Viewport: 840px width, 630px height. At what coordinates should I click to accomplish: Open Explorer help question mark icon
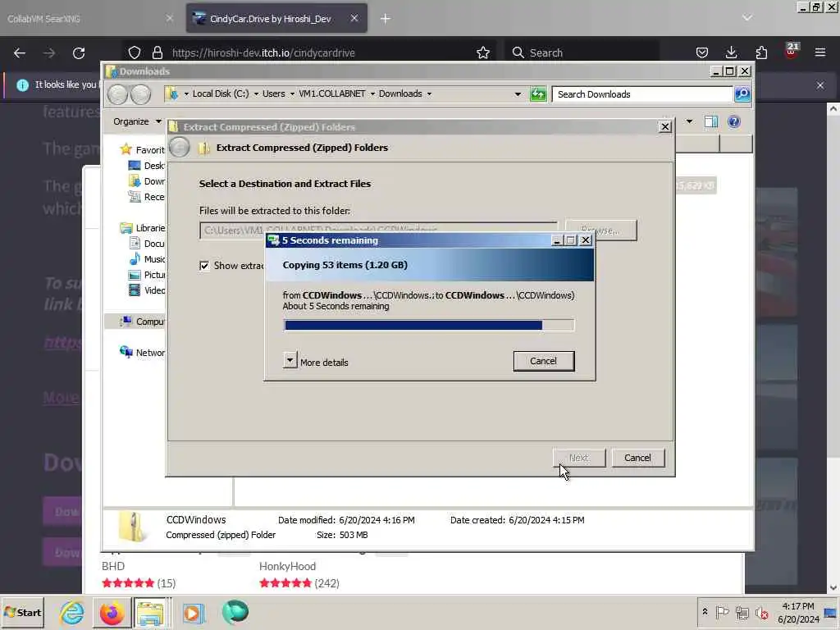[x=734, y=121]
